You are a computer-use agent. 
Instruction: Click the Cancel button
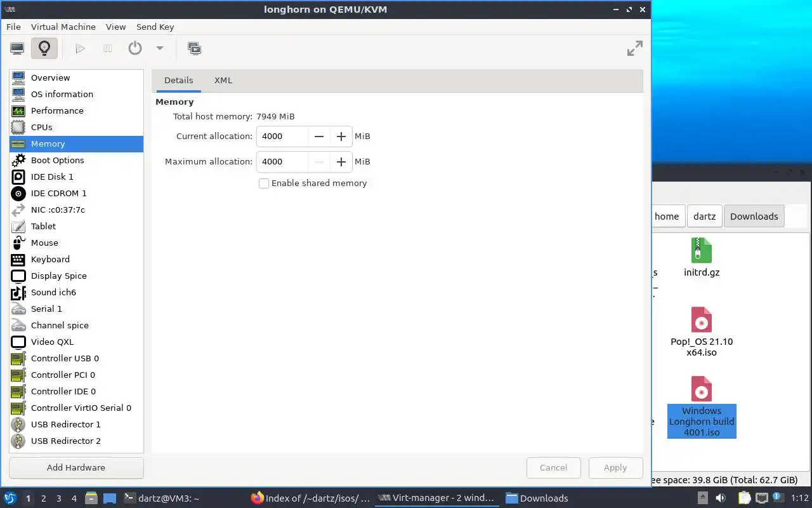tap(553, 467)
